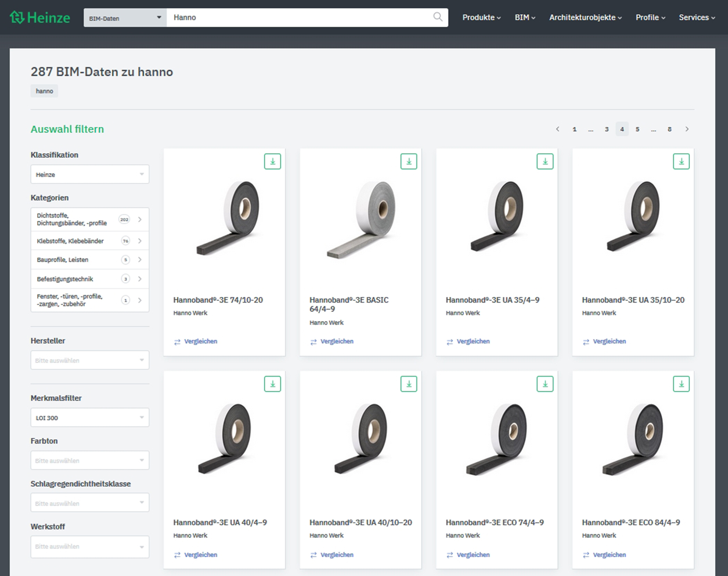Open the Hersteller dropdown
The width and height of the screenshot is (728, 576).
pyautogui.click(x=90, y=360)
